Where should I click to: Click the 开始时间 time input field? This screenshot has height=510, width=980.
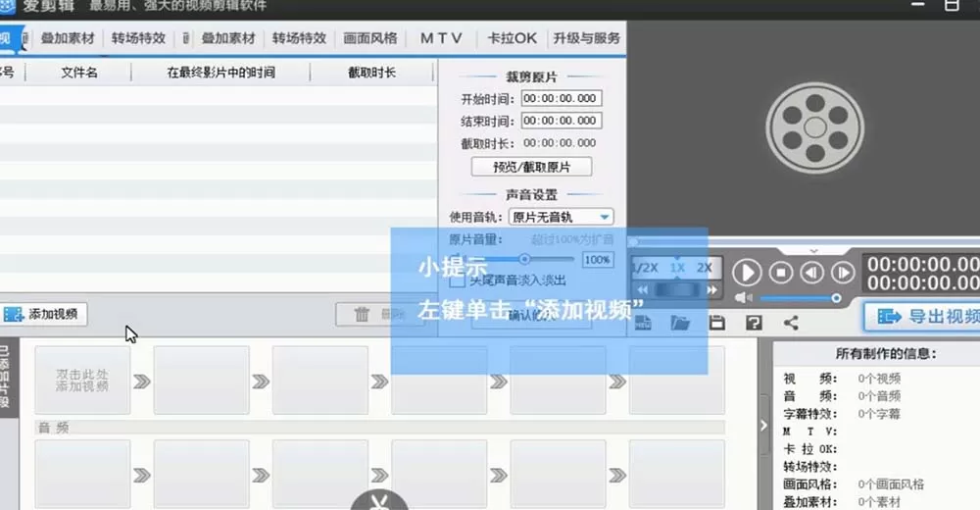point(562,98)
